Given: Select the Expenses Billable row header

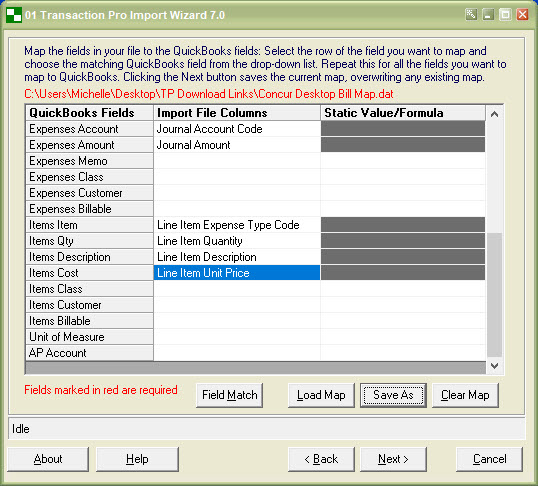Looking at the screenshot, I should click(89, 209).
